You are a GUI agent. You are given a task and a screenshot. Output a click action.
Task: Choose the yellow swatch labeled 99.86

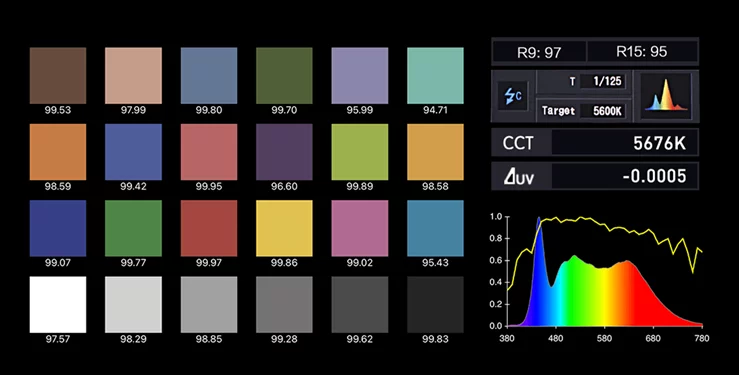(284, 228)
